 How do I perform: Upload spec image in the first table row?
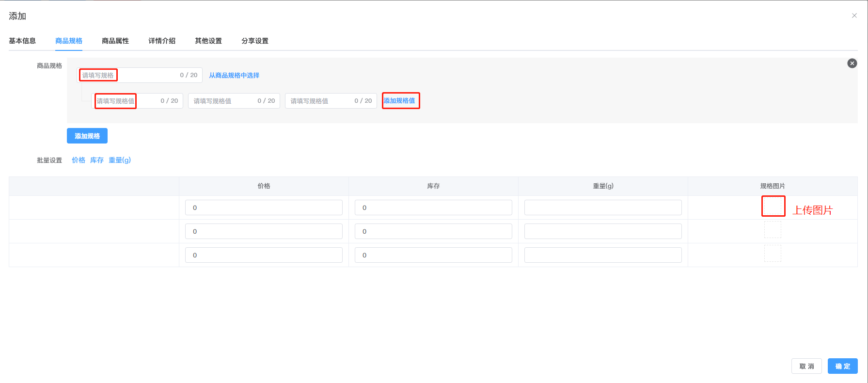coord(773,206)
